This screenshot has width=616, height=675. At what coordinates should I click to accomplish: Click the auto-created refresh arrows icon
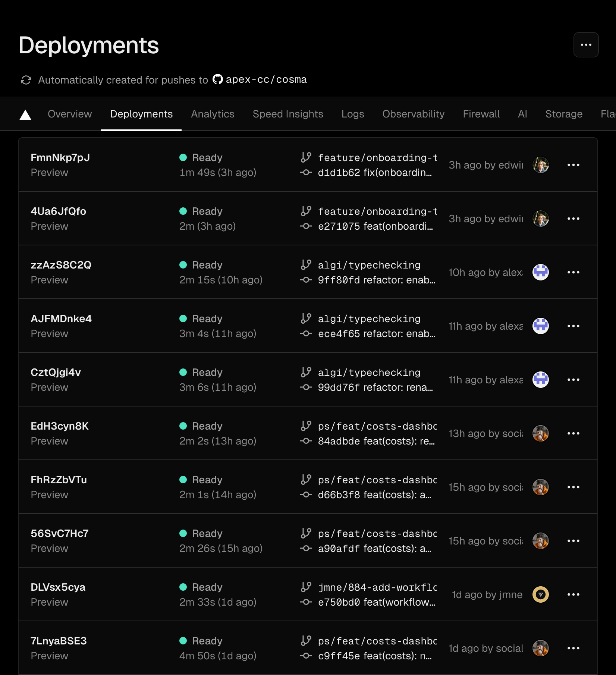[x=26, y=80]
